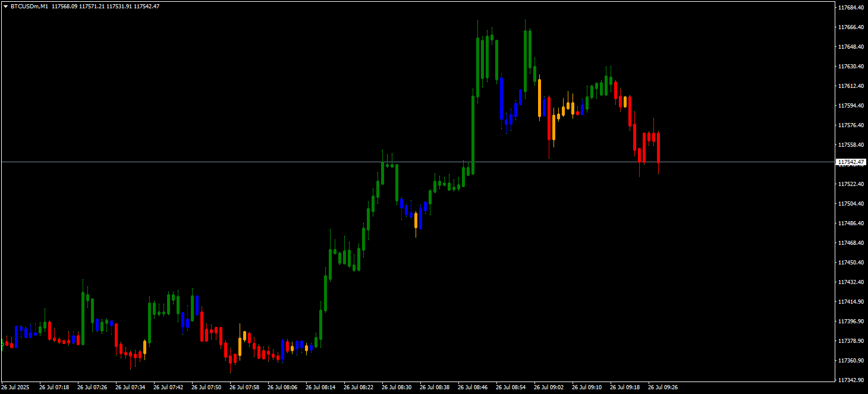The height and width of the screenshot is (394, 868).
Task: Click the 26 Jul 07:42 time label
Action: click(168, 387)
